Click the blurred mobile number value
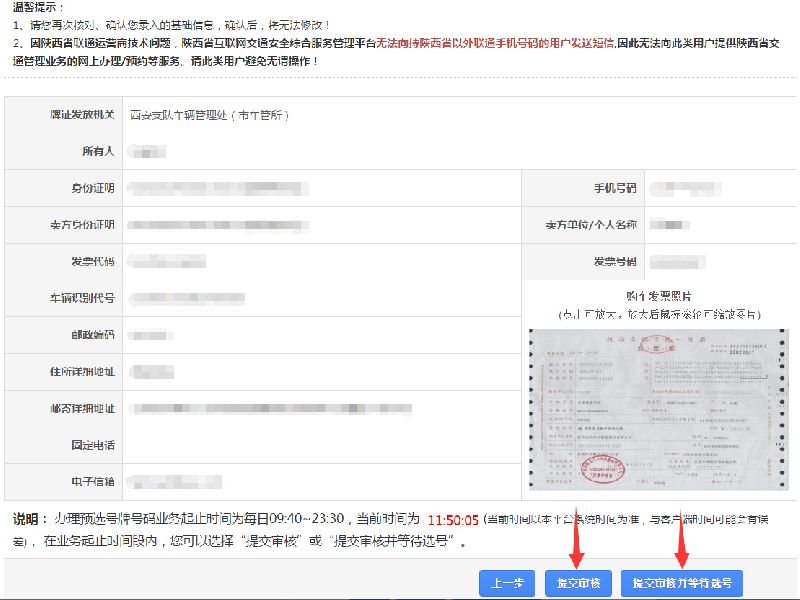The width and height of the screenshot is (800, 600). click(x=685, y=188)
